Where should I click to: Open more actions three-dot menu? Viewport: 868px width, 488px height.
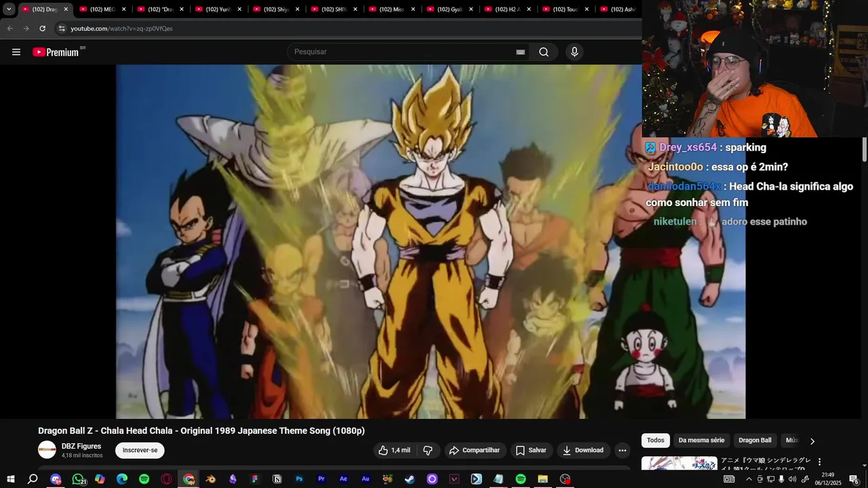coord(622,450)
